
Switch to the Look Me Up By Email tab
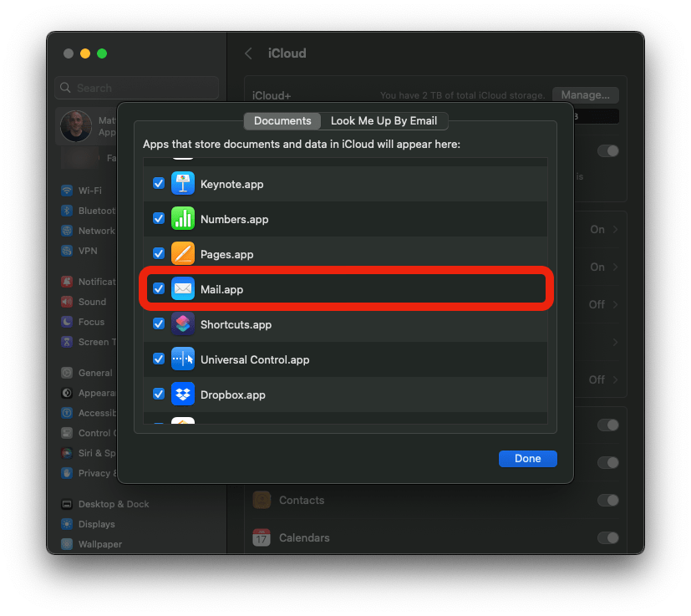[x=384, y=121]
